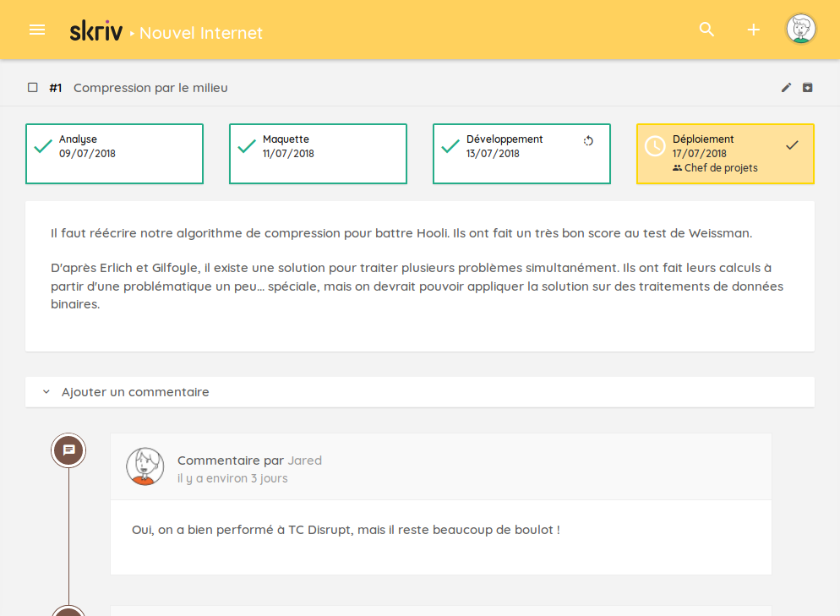Open the user avatar profile menu
This screenshot has width=840, height=616.
[800, 30]
